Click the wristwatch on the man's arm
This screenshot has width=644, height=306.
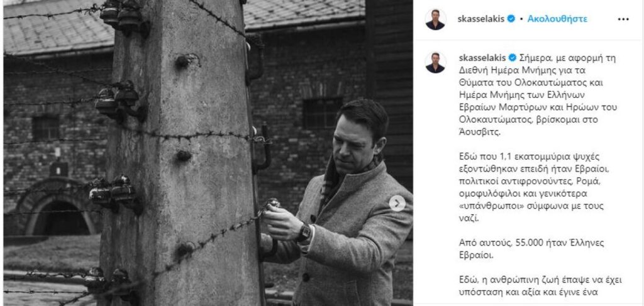(304, 232)
